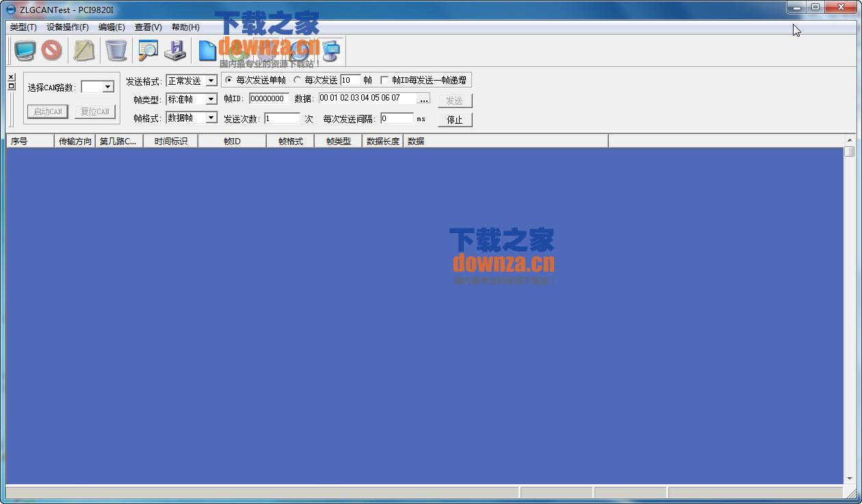
Task: Click the scrollbar down arrow of the frame list
Action: [850, 479]
